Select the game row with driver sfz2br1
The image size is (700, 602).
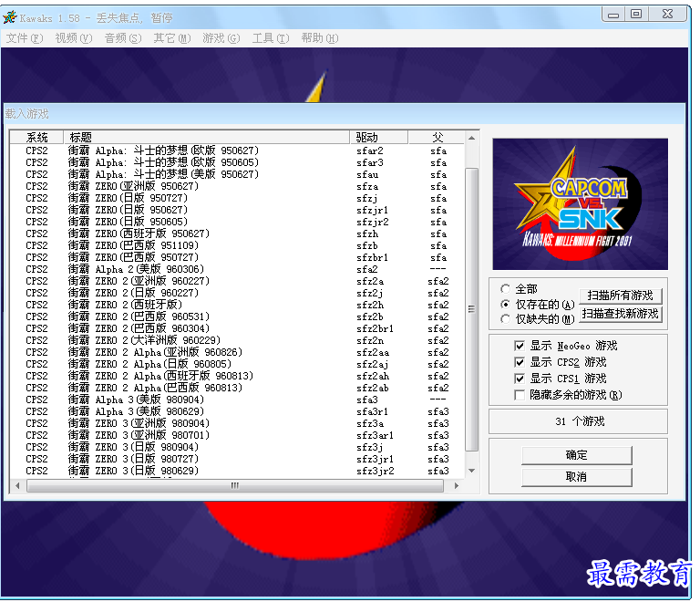coord(237,328)
